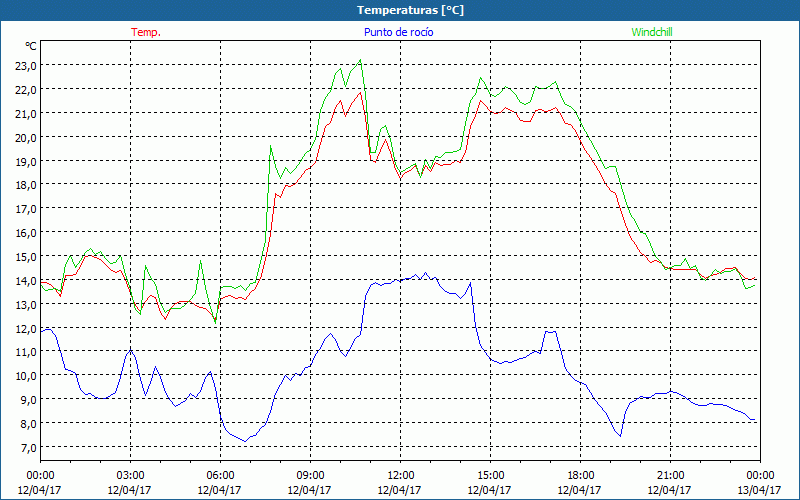Click the 15,0 y-axis value
Screen dimensions: 800x500
tap(26, 257)
